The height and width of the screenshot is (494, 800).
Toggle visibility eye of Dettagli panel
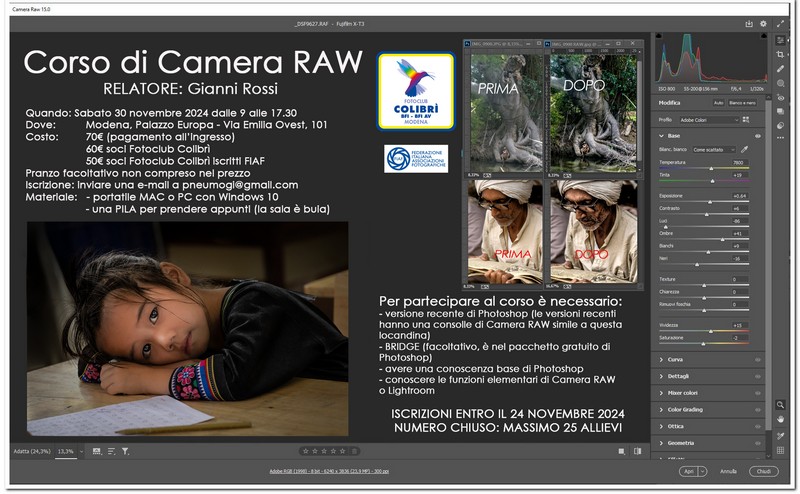[x=758, y=377]
